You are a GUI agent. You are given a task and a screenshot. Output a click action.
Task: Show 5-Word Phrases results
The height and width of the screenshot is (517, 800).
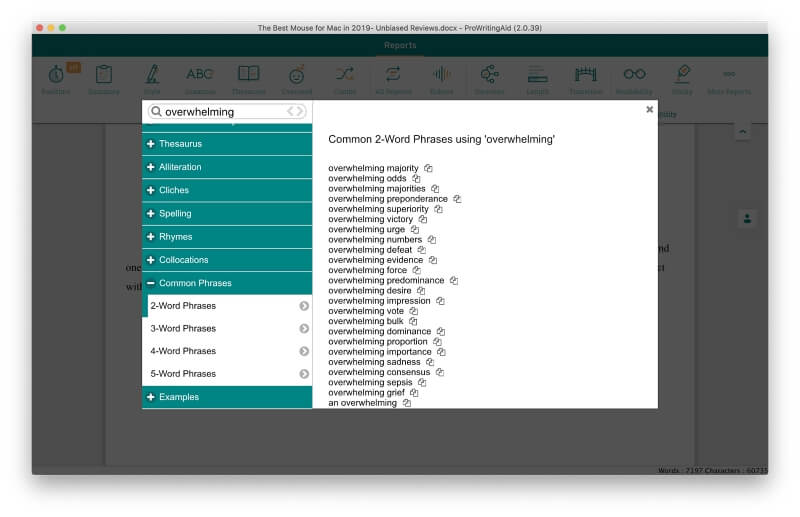pos(226,374)
